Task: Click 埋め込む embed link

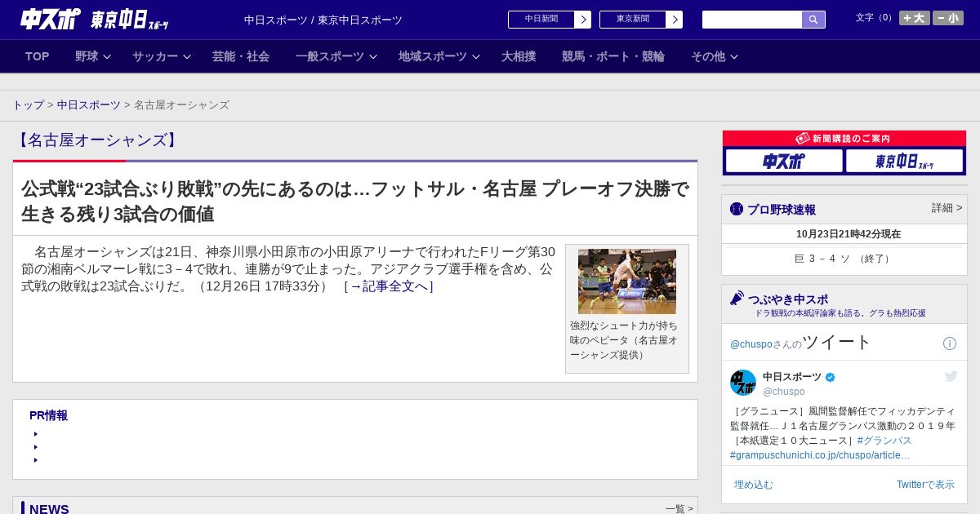Action: pos(753,485)
